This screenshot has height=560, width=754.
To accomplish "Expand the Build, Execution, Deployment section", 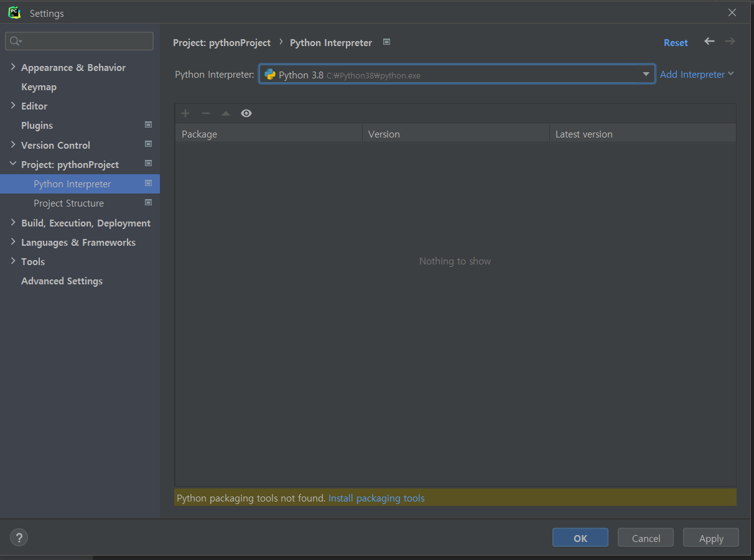I will click(x=13, y=222).
